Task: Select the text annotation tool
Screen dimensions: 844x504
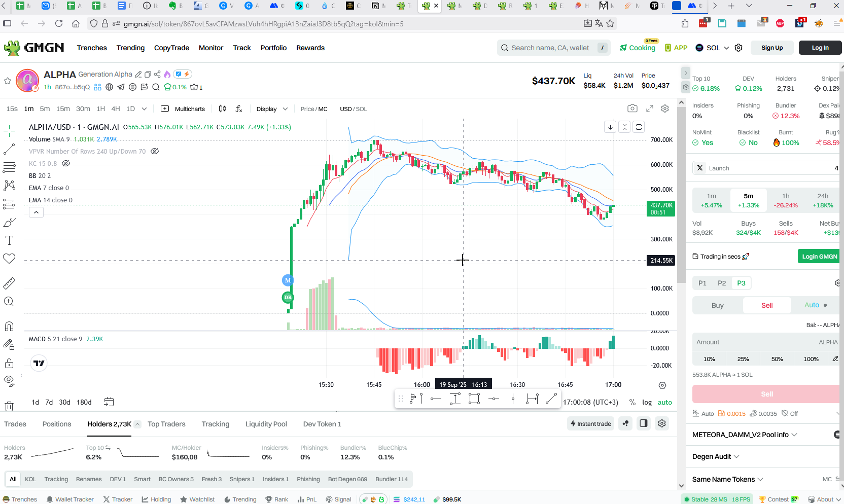Action: click(x=9, y=240)
